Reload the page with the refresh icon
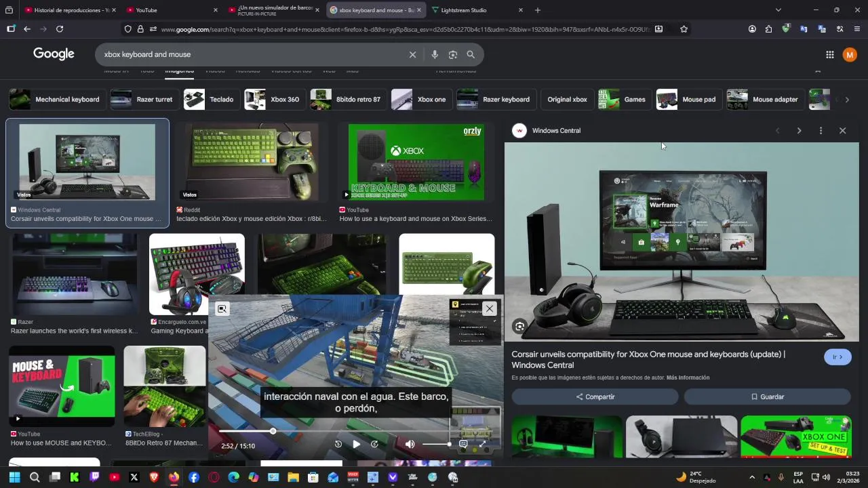The width and height of the screenshot is (868, 488). 60,29
